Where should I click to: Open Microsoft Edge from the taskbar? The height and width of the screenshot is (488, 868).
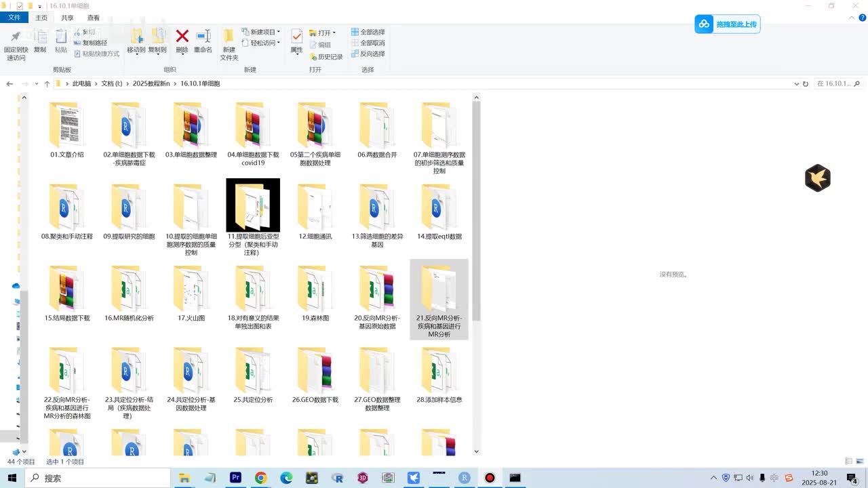[287, 478]
